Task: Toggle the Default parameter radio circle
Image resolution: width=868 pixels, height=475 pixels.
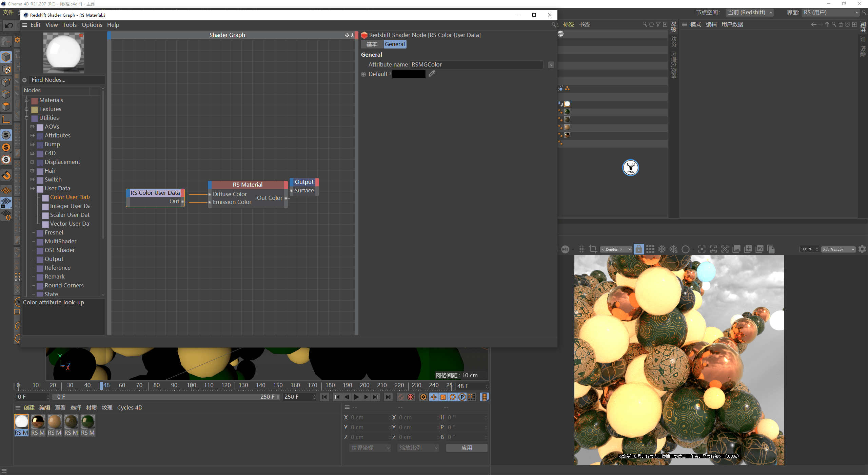Action: [363, 74]
